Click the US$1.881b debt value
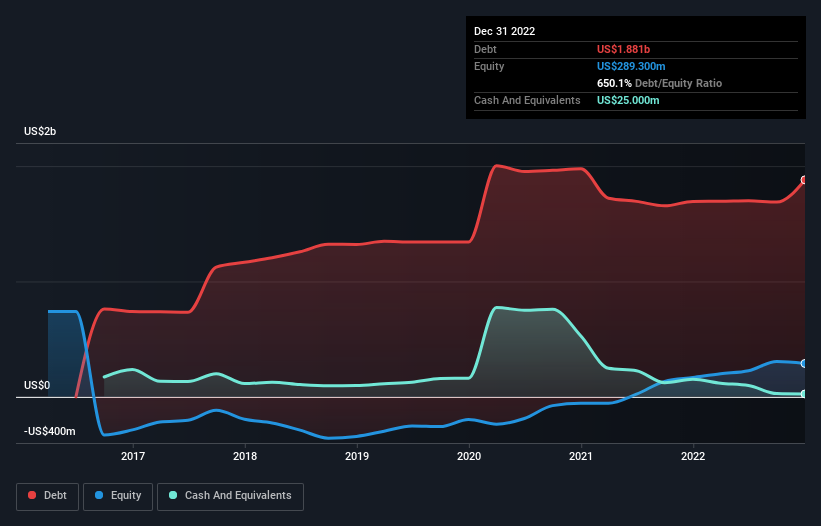 [623, 49]
